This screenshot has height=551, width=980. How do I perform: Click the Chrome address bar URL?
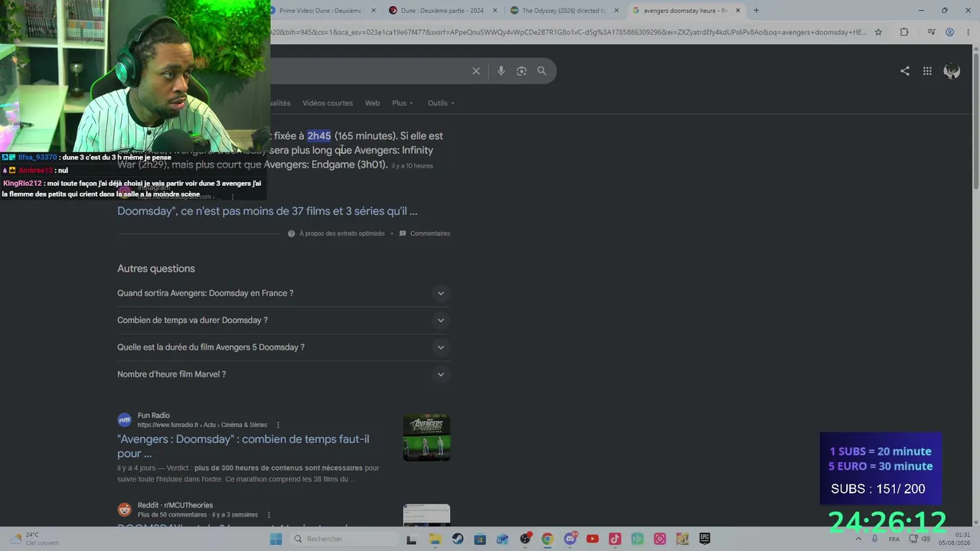coord(568,32)
